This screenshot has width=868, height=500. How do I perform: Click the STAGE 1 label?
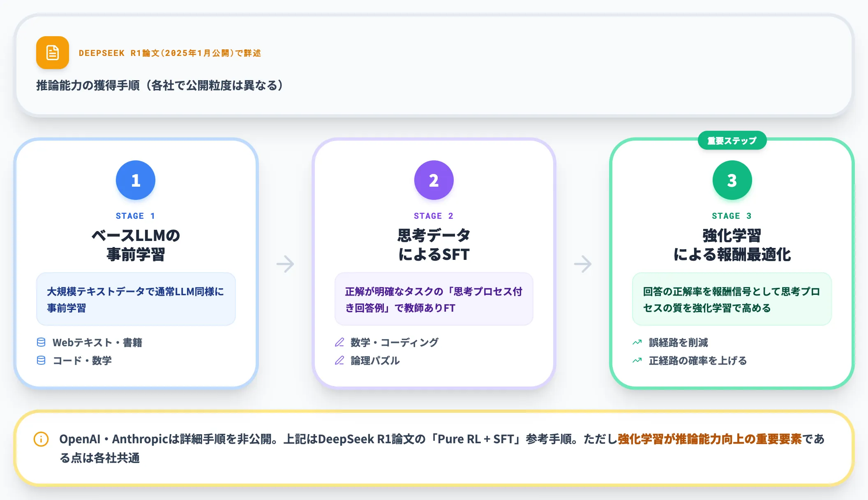click(x=136, y=216)
